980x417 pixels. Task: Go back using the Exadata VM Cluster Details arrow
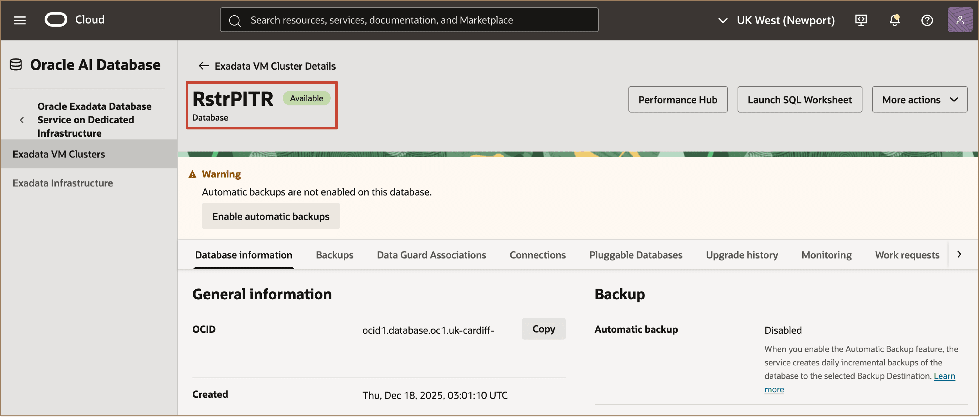coord(204,66)
